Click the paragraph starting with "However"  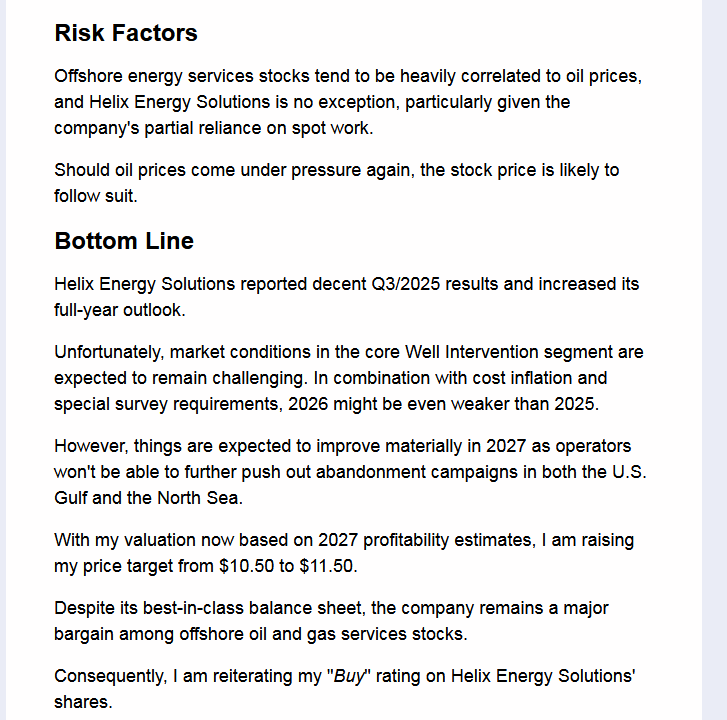point(356,472)
